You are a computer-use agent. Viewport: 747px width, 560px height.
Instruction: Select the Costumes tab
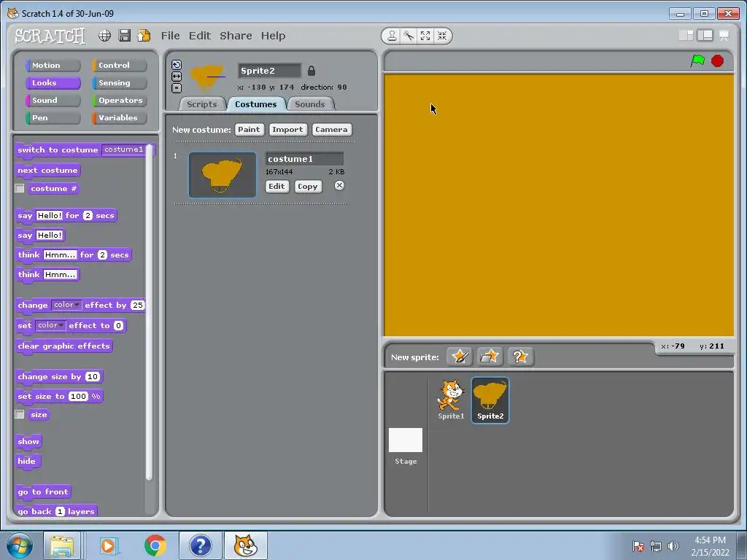click(x=256, y=104)
